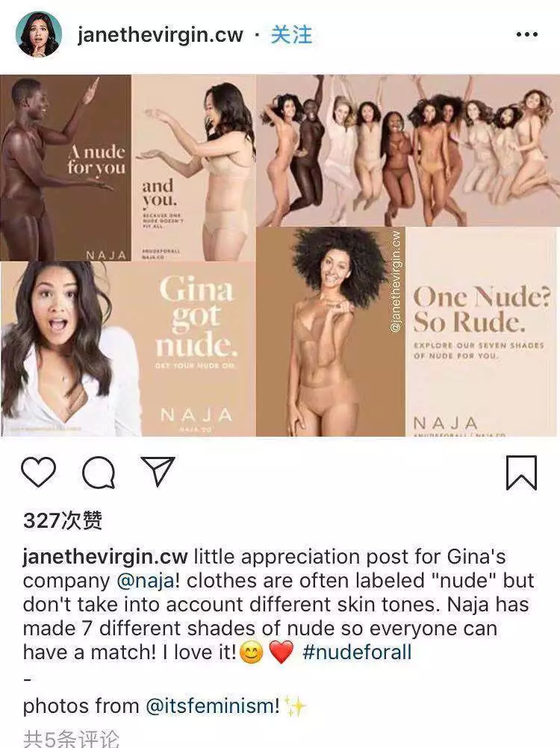Tap the 'and you.' image panel
This screenshot has width=560, height=748.
click(193, 167)
